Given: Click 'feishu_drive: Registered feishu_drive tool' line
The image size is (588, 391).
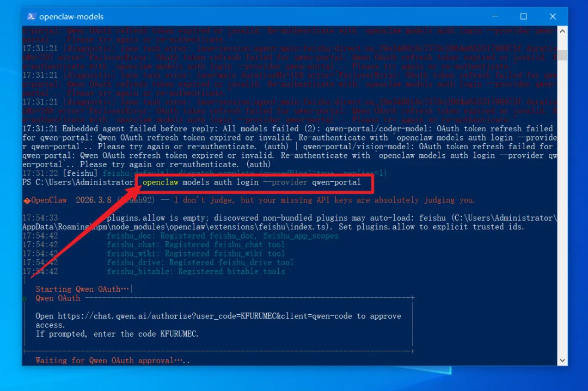Looking at the screenshot, I should (x=200, y=262).
